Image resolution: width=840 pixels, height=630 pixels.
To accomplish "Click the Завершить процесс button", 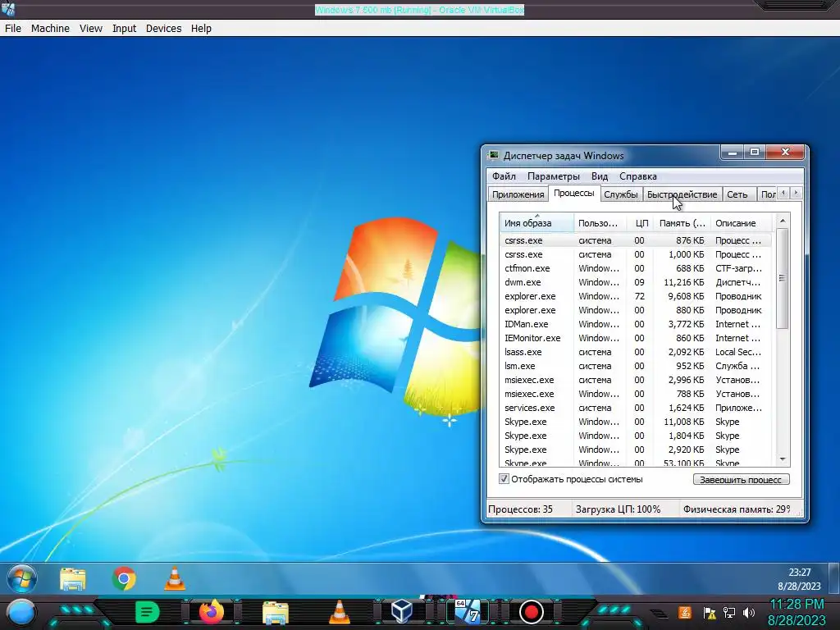I will tap(741, 479).
